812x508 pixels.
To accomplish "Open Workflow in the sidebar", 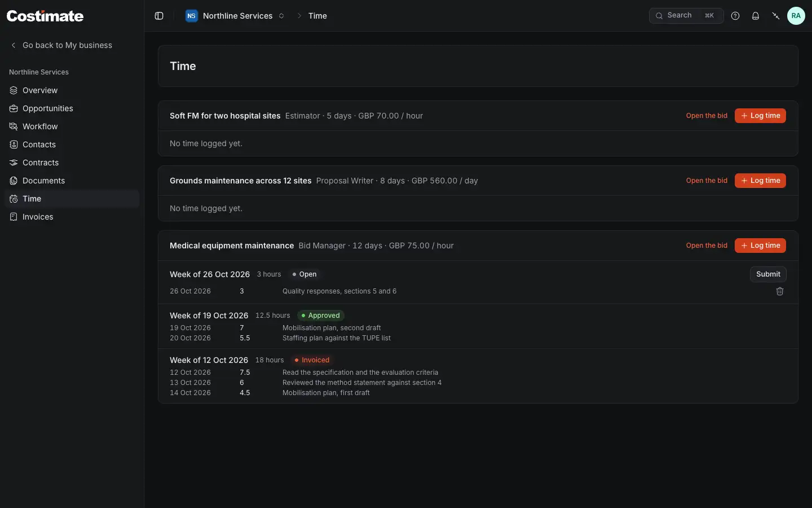I will 72,126.
